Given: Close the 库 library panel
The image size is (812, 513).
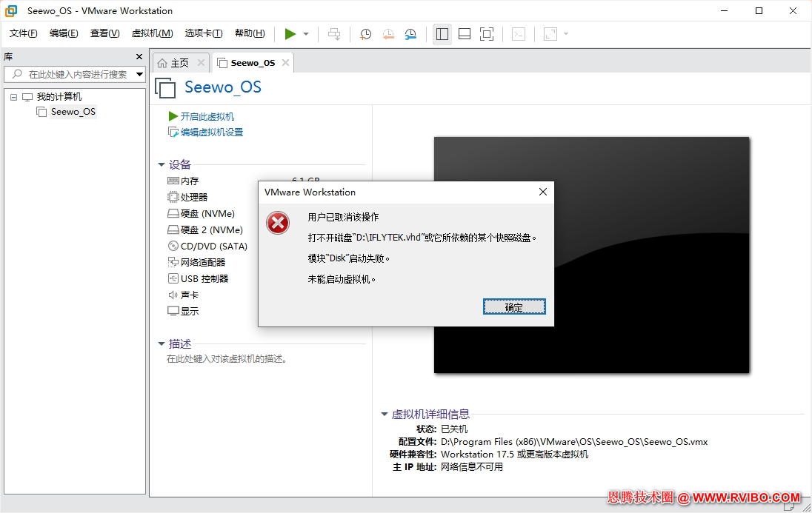Looking at the screenshot, I should click(x=139, y=56).
